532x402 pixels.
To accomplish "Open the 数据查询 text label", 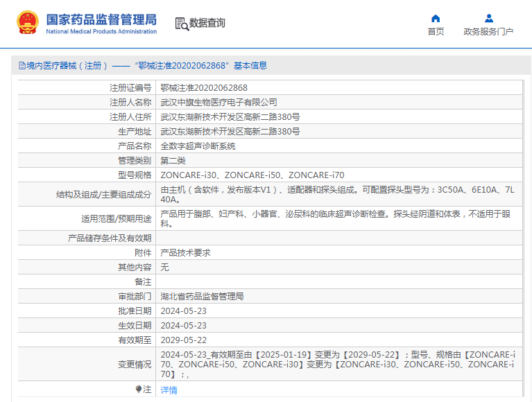I will (x=207, y=24).
